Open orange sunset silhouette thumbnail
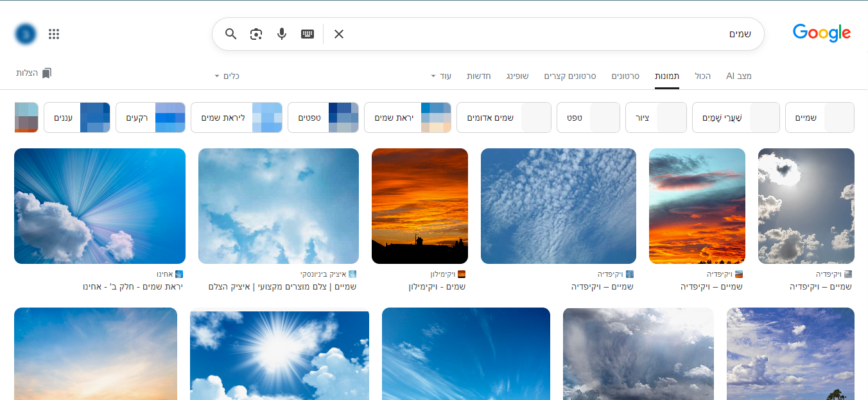868x400 pixels. pos(420,206)
